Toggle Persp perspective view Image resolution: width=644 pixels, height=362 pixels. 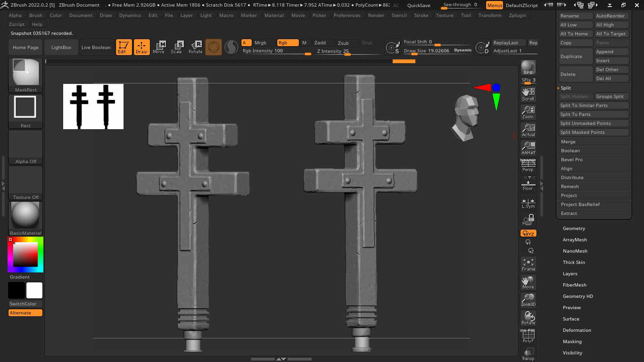click(528, 166)
